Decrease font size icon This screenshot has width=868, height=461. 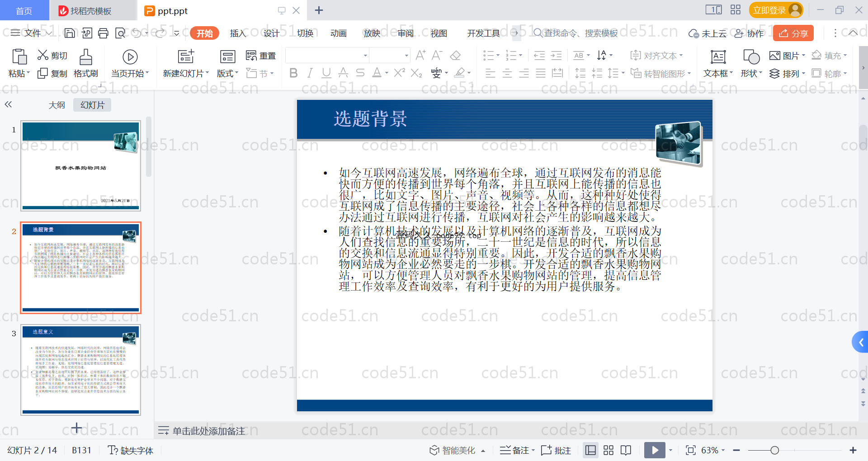pyautogui.click(x=437, y=55)
